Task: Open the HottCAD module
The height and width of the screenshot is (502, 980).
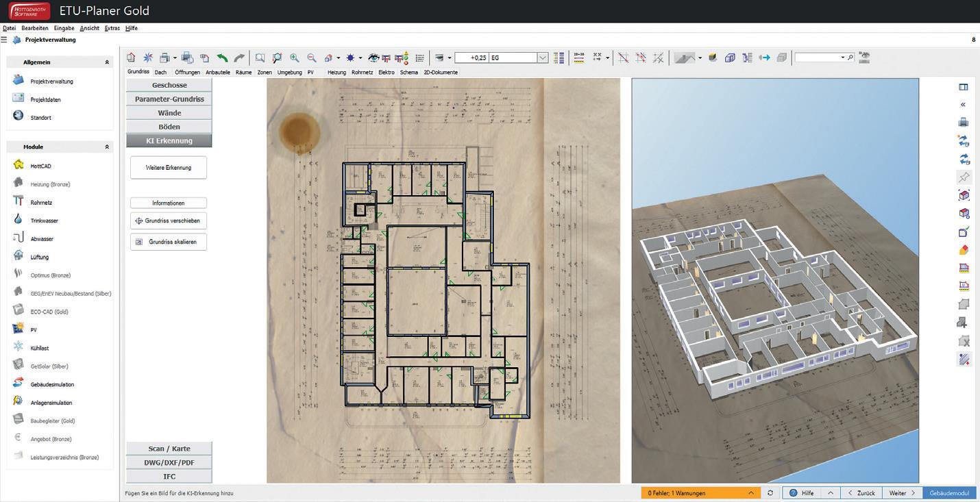Action: [41, 166]
